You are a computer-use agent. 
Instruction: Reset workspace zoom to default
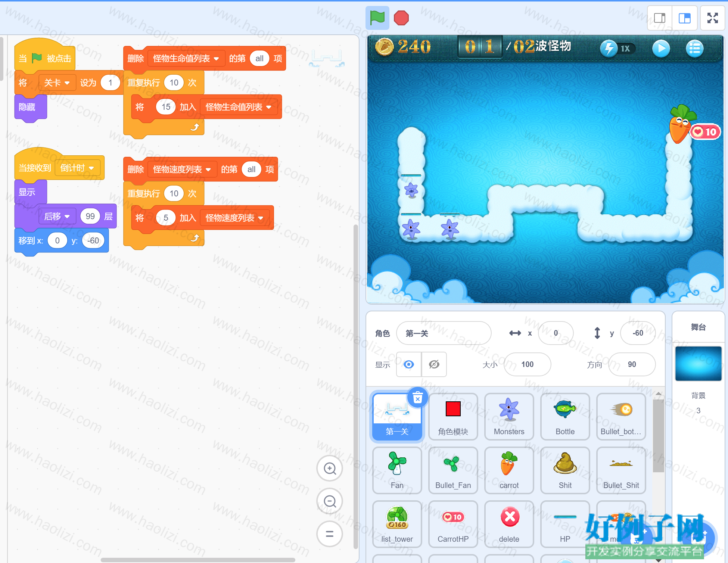pyautogui.click(x=330, y=534)
